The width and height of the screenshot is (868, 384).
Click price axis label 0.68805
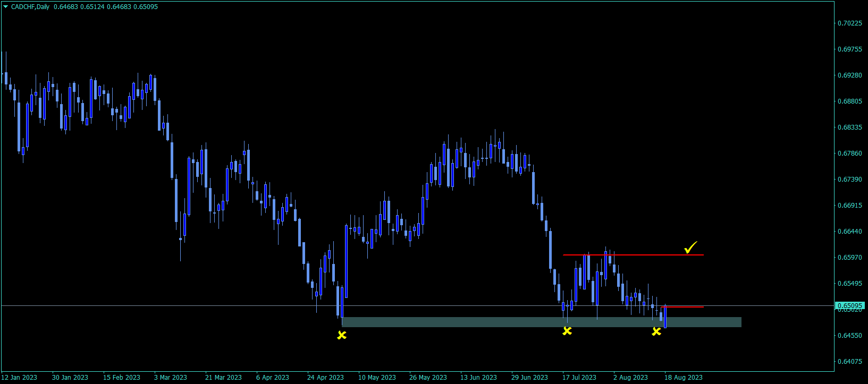point(850,101)
